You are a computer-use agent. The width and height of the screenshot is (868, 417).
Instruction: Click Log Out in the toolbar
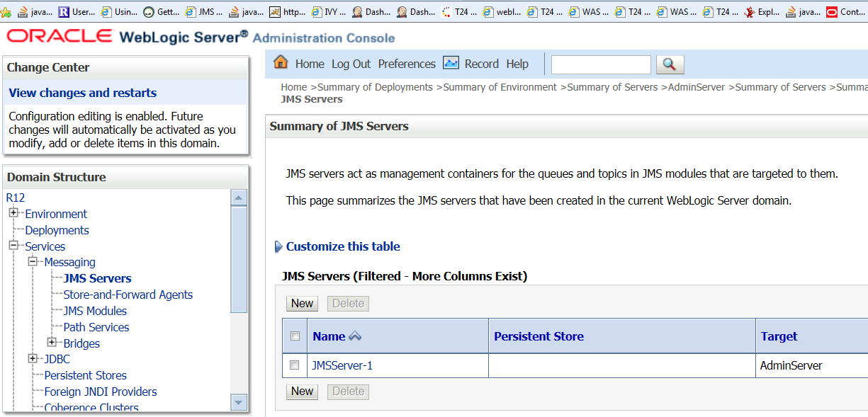click(x=351, y=64)
